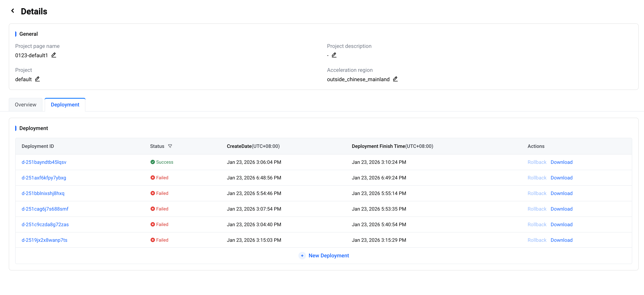Switch to the Overview tab
Screen dimensions: 644x295
(x=25, y=105)
